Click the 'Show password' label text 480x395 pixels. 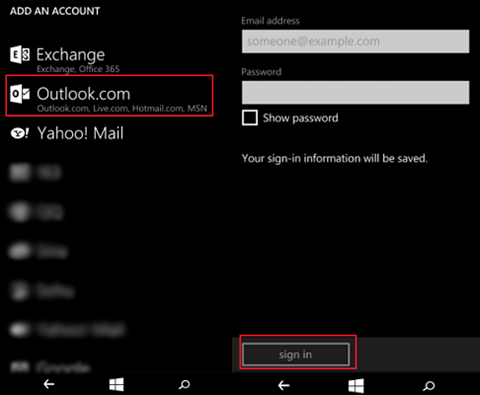click(x=300, y=118)
